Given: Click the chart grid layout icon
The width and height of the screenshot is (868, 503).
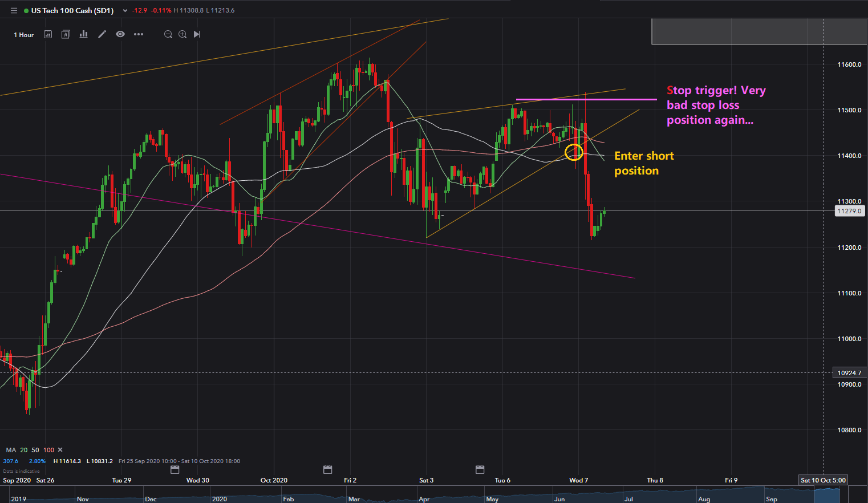Looking at the screenshot, I should [48, 34].
